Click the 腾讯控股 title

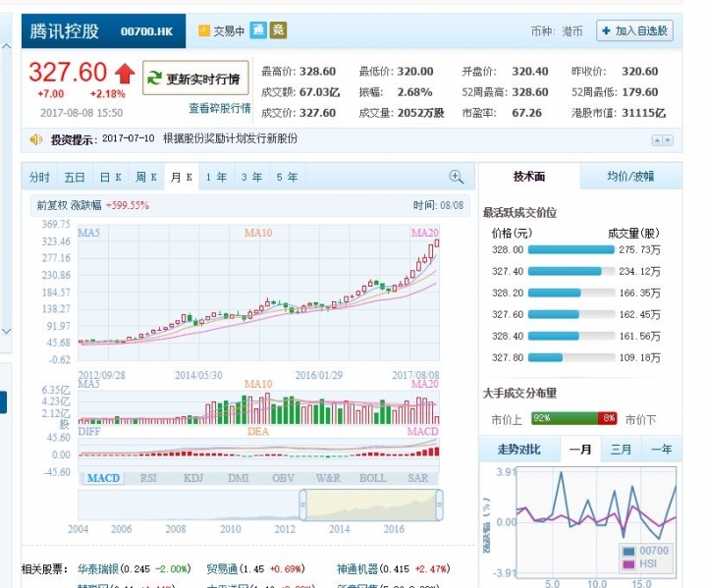click(x=65, y=31)
